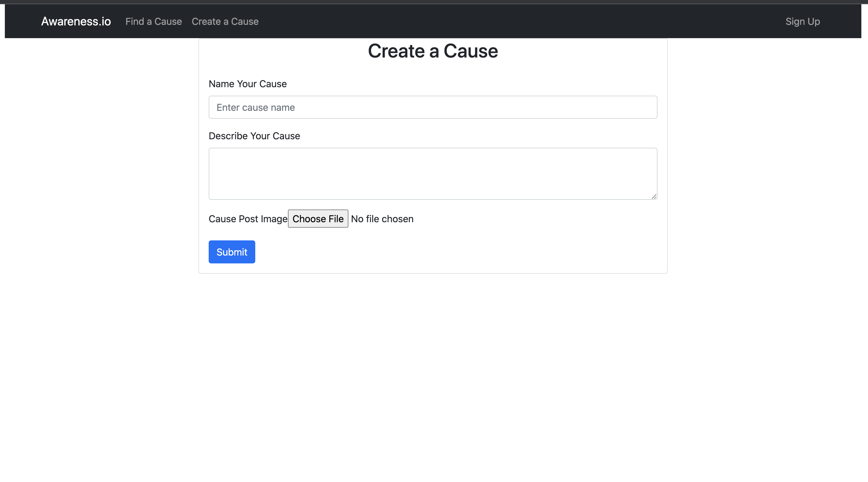The width and height of the screenshot is (868, 482).
Task: Submit the cause form
Action: point(231,252)
